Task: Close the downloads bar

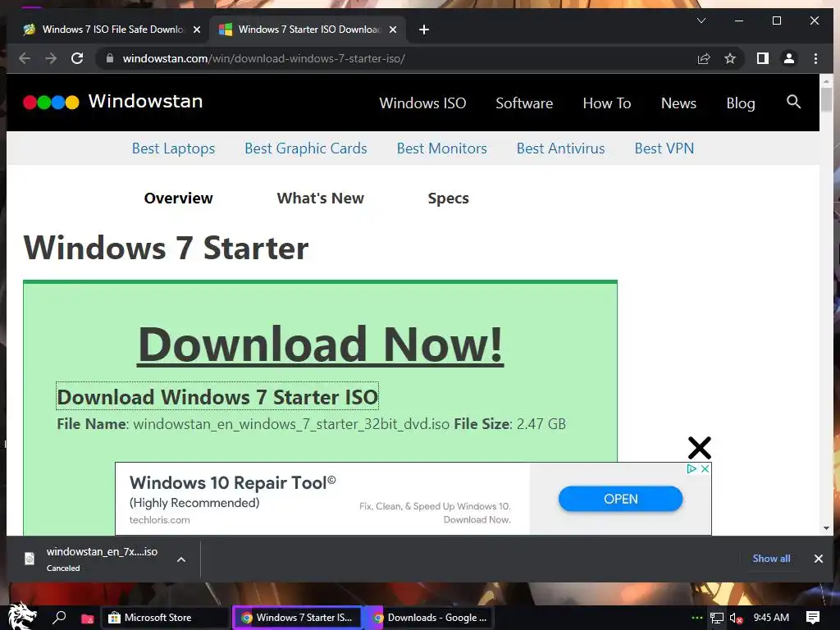Action: click(x=818, y=558)
